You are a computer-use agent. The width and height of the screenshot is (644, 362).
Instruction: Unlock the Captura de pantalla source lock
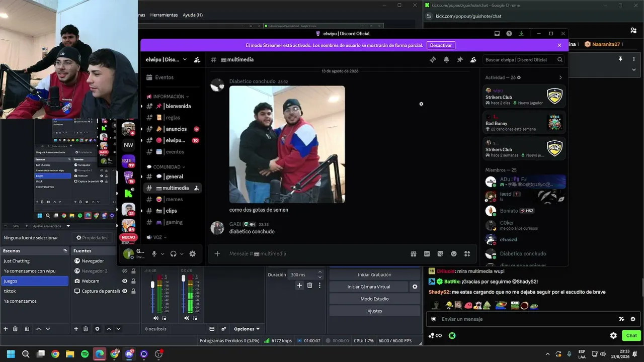(133, 291)
